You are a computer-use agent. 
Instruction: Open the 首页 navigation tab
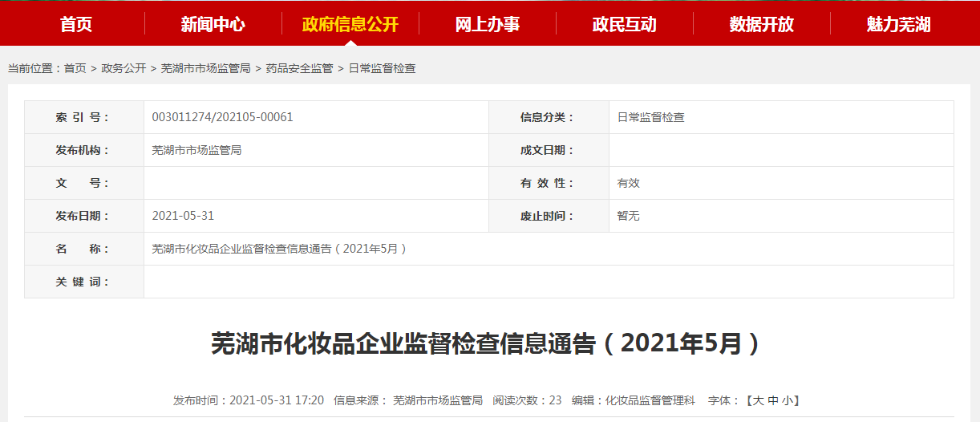76,24
